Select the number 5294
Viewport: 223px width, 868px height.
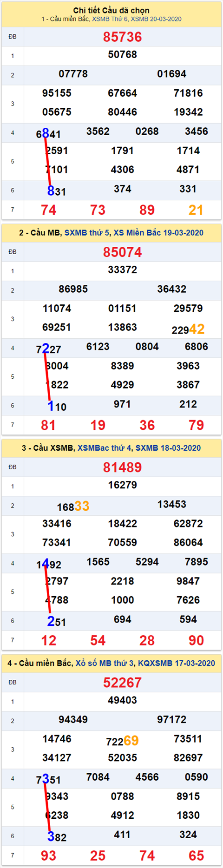(x=147, y=562)
